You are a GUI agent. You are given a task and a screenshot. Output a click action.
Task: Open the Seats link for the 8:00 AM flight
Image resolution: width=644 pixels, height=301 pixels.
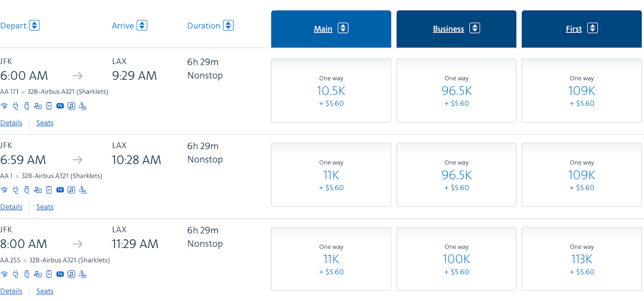click(x=45, y=291)
